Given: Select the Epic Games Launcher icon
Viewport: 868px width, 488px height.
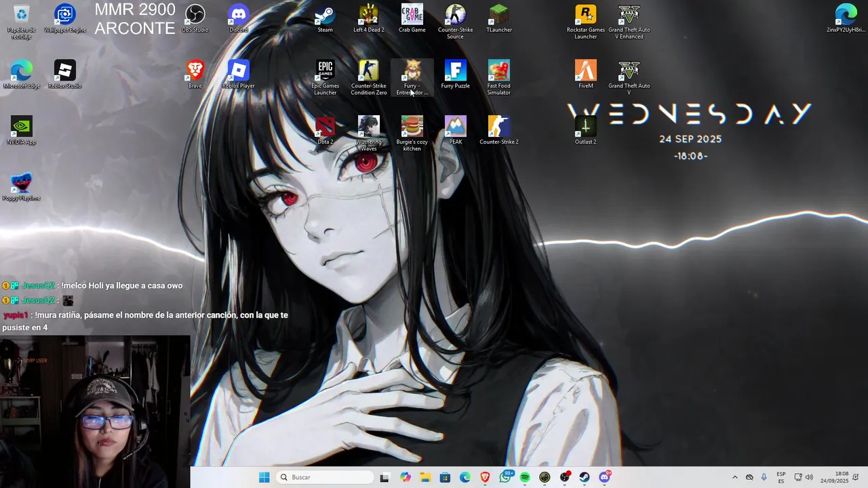Looking at the screenshot, I should tap(325, 78).
